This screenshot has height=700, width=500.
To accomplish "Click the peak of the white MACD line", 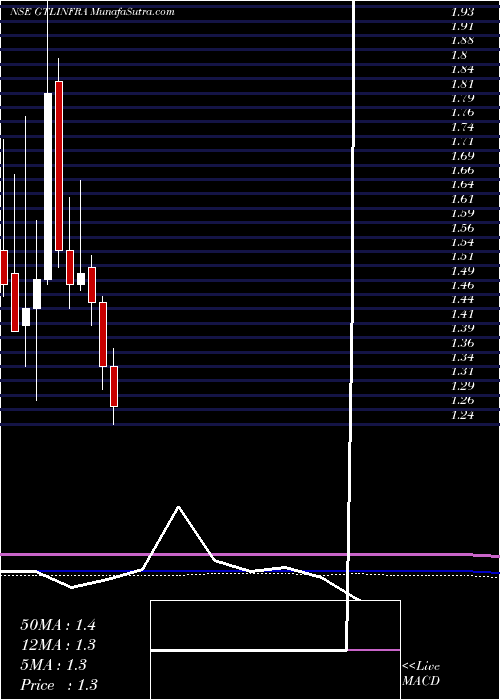I will pyautogui.click(x=179, y=507).
